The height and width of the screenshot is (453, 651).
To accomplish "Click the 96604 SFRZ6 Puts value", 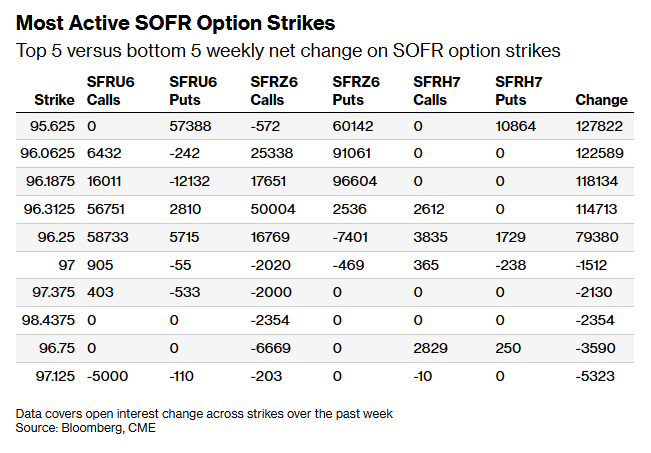I will (x=355, y=181).
